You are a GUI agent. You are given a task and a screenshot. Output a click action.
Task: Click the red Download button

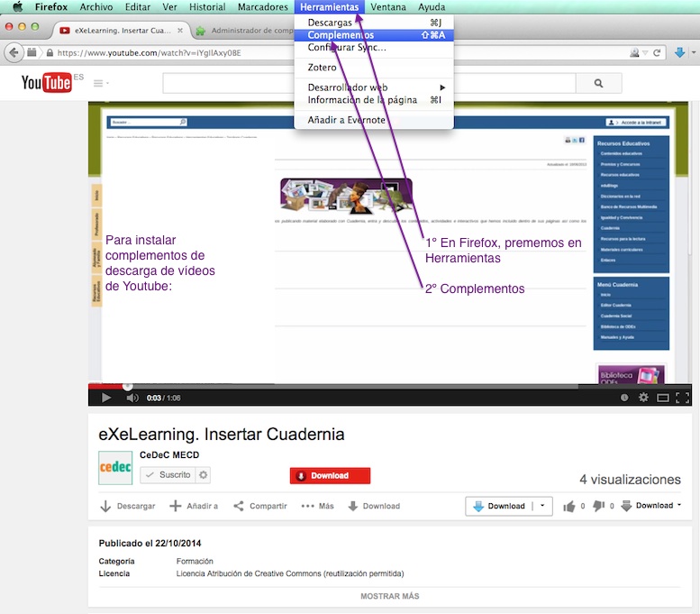pyautogui.click(x=330, y=475)
